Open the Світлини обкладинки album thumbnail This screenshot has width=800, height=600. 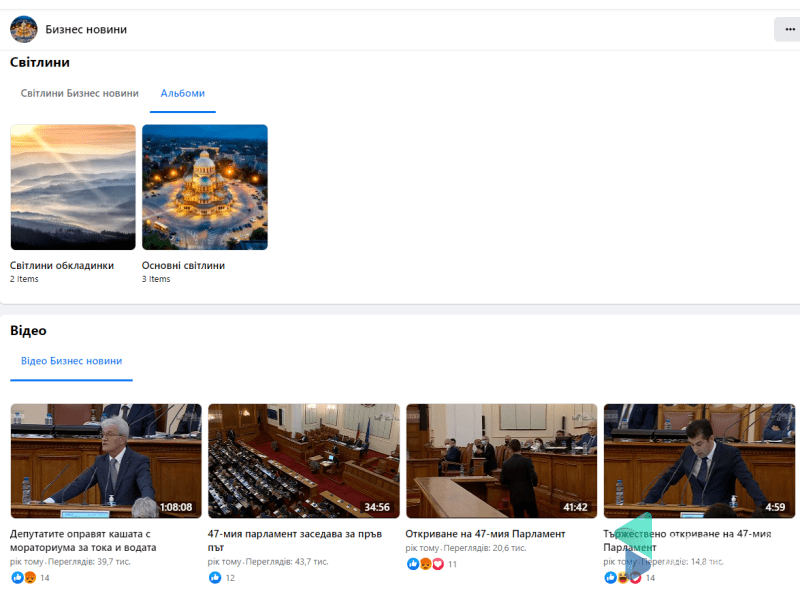click(x=73, y=187)
